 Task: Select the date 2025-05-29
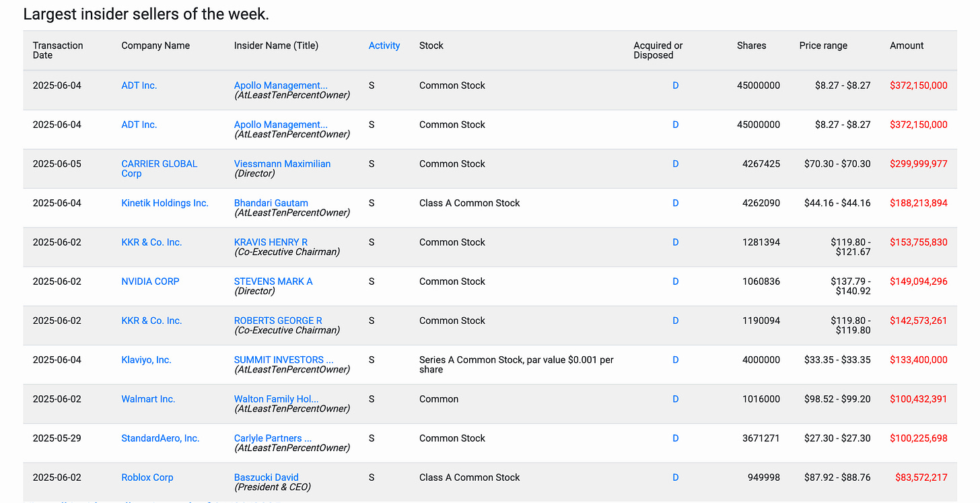[x=57, y=438]
